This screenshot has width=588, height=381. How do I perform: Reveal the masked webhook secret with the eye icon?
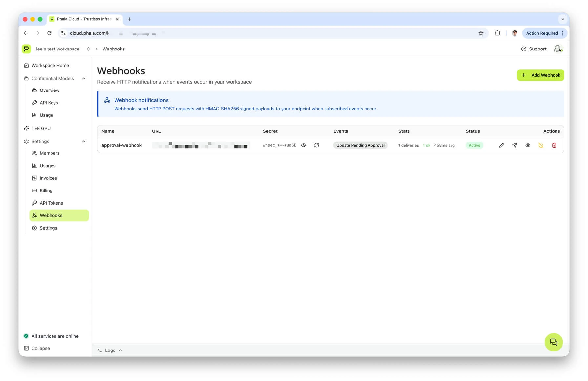(303, 145)
